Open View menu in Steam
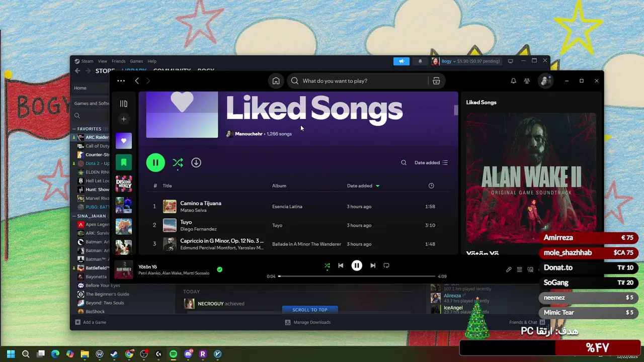This screenshot has height=362, width=644. click(x=103, y=61)
